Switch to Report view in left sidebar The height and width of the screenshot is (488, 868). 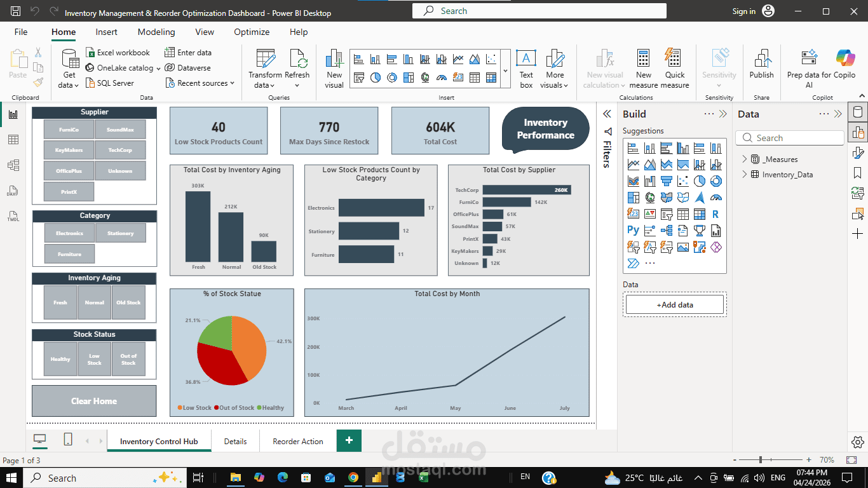13,114
